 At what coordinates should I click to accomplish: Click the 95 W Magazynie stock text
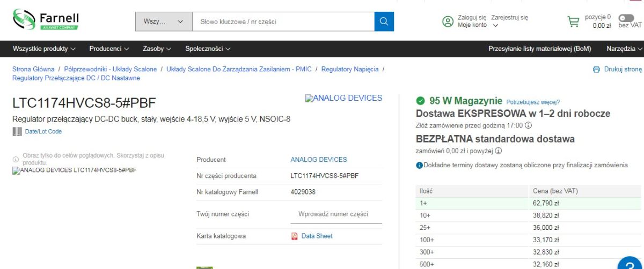coord(466,101)
